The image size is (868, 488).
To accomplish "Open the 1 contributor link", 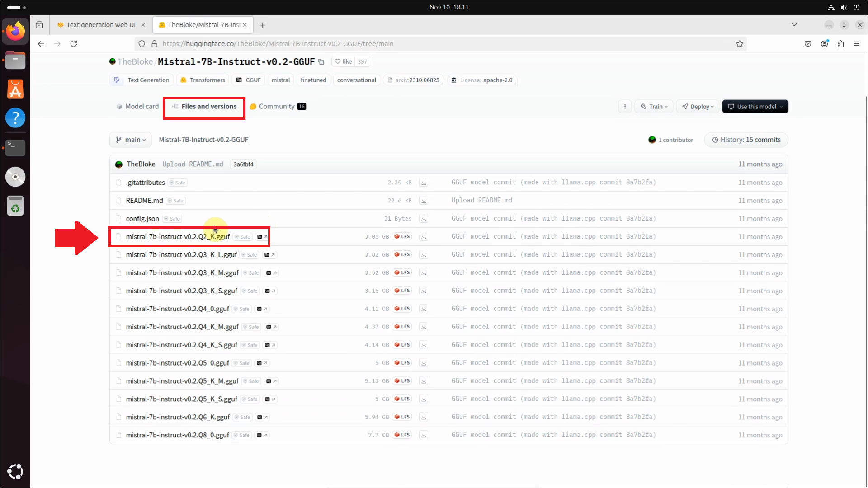I will 670,140.
